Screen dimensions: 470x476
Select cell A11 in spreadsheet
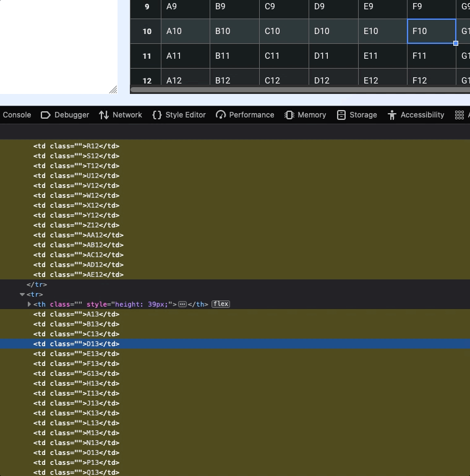click(x=186, y=56)
